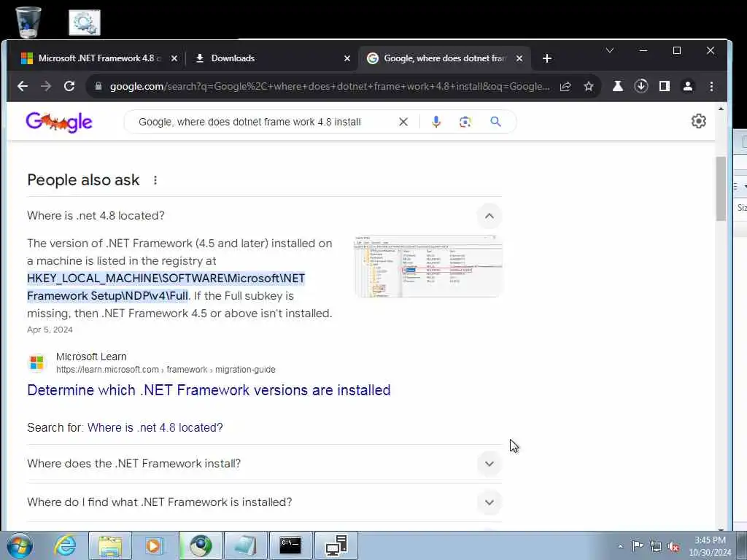This screenshot has width=747, height=560.
Task: Click the browser forward arrow
Action: pyautogui.click(x=46, y=86)
